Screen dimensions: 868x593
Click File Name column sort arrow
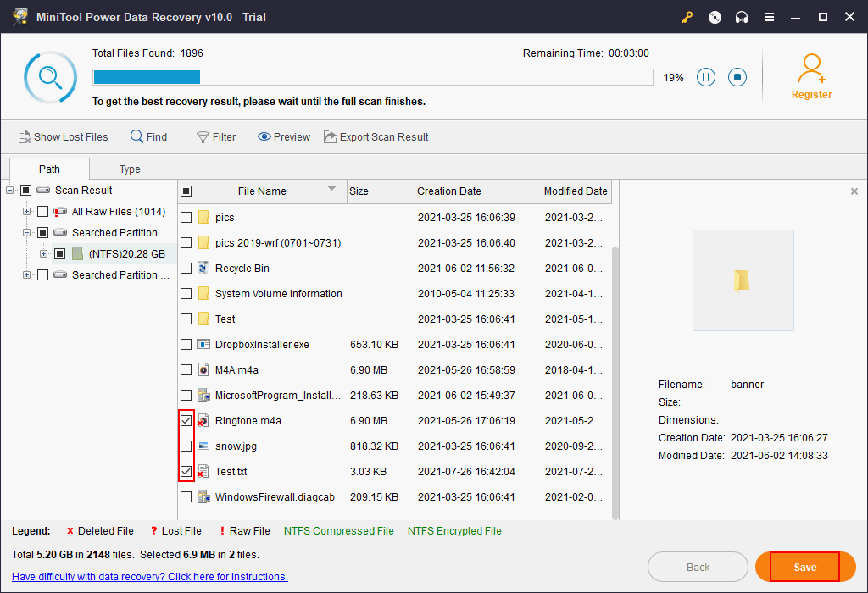[332, 189]
